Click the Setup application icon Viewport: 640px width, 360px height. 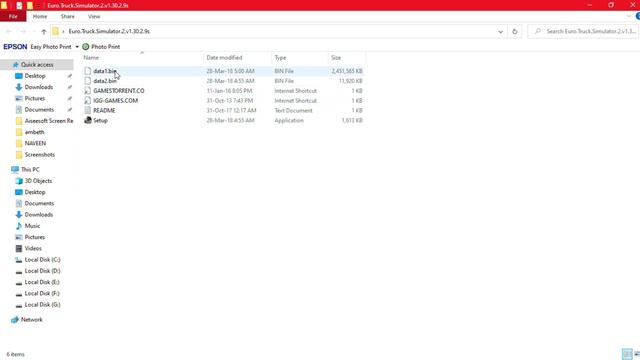88,120
